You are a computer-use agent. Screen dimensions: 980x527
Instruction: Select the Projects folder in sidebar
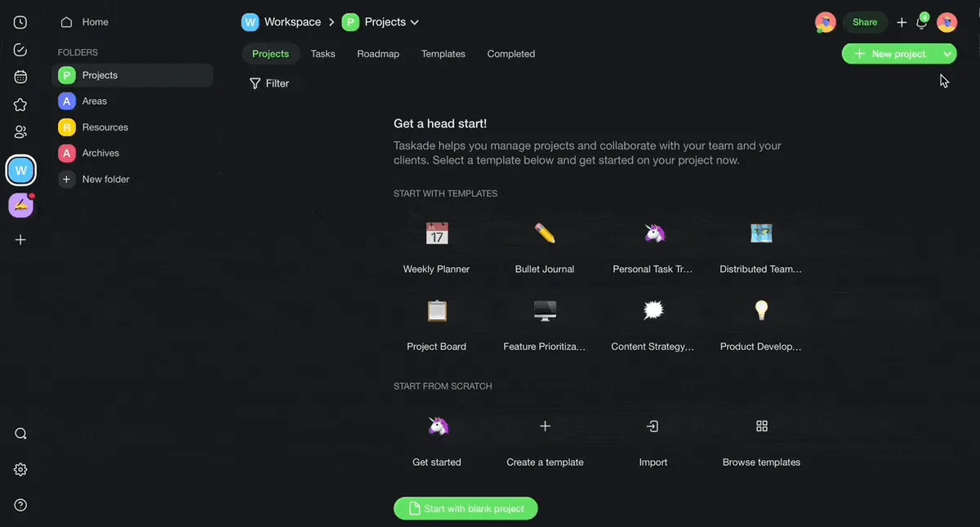(132, 75)
